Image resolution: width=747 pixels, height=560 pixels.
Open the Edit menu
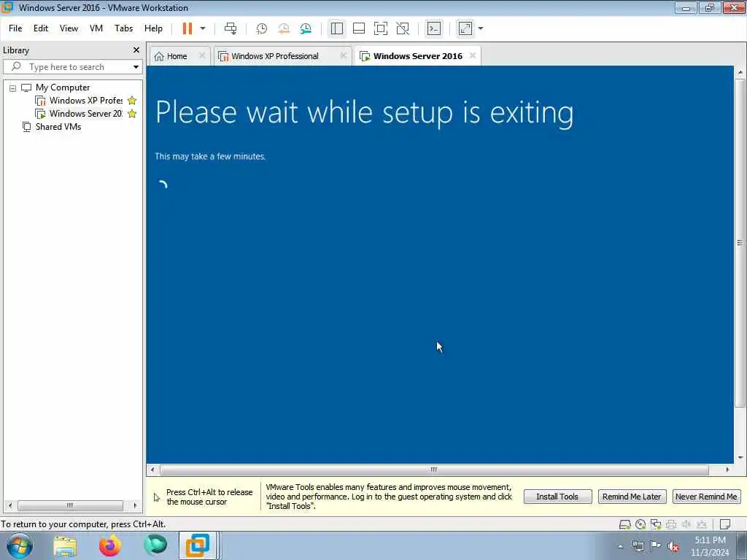(x=41, y=28)
